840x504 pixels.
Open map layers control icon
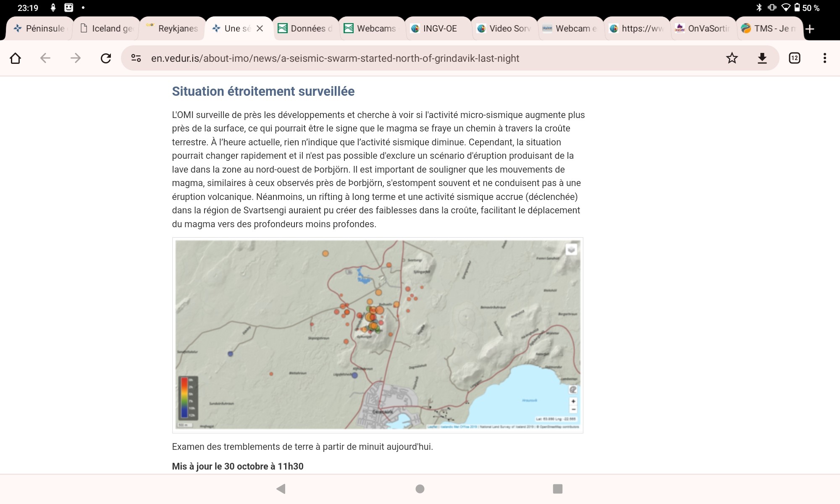[571, 250]
